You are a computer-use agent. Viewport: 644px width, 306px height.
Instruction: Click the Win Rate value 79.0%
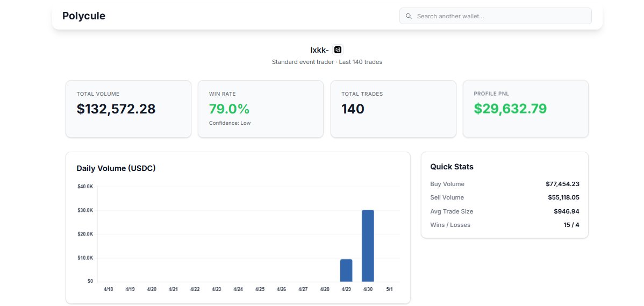pos(229,109)
